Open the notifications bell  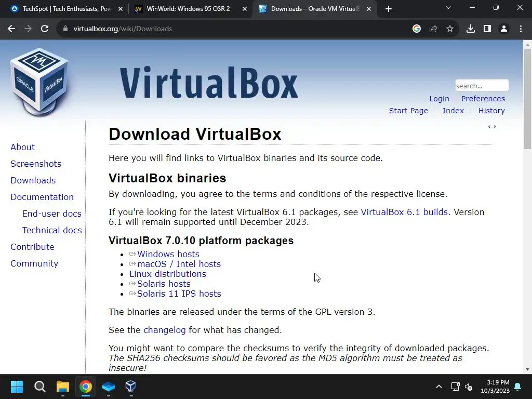pos(518,387)
